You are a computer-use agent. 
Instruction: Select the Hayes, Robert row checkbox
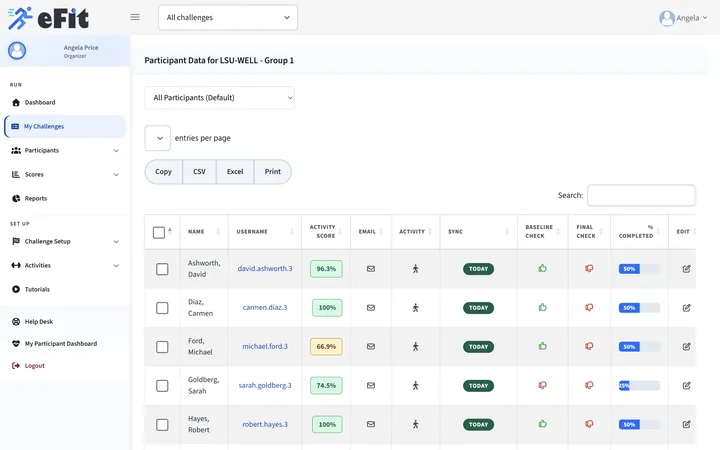(x=162, y=425)
